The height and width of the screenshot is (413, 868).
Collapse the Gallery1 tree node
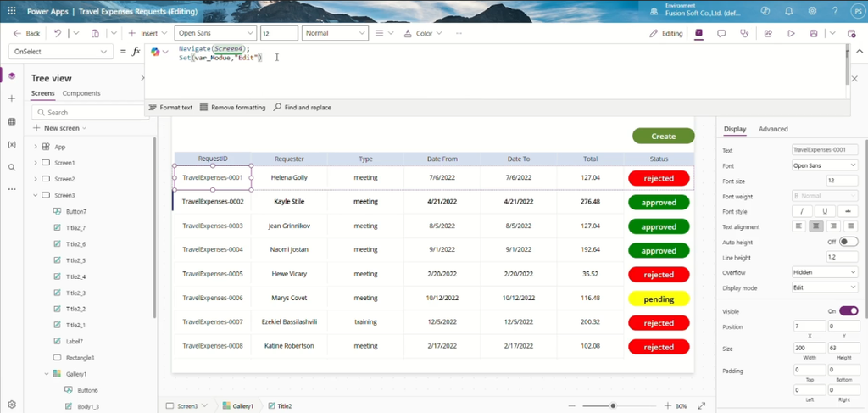coord(47,374)
